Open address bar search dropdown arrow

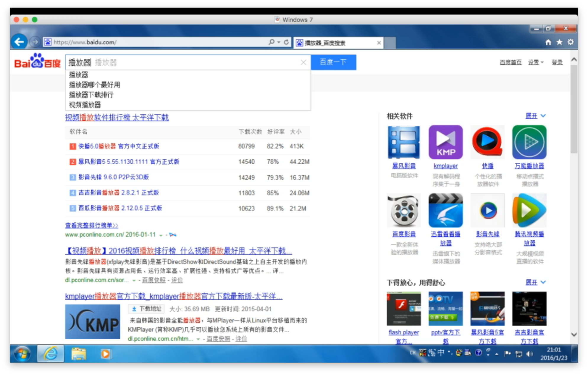click(279, 42)
